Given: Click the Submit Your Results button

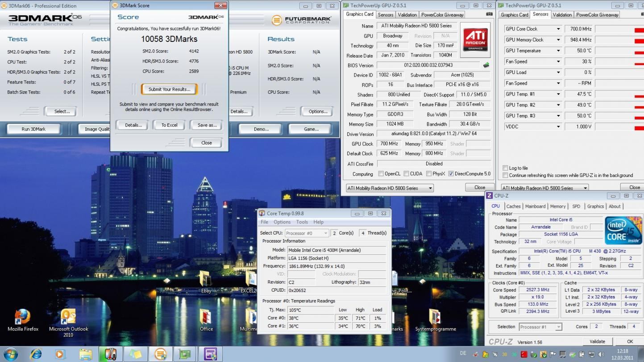Looking at the screenshot, I should coord(169,89).
